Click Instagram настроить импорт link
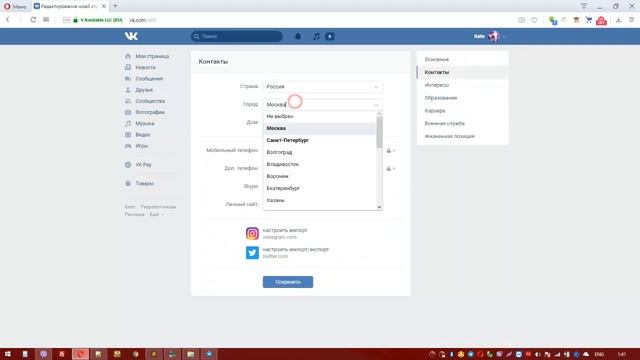The image size is (640, 360). pyautogui.click(x=285, y=231)
